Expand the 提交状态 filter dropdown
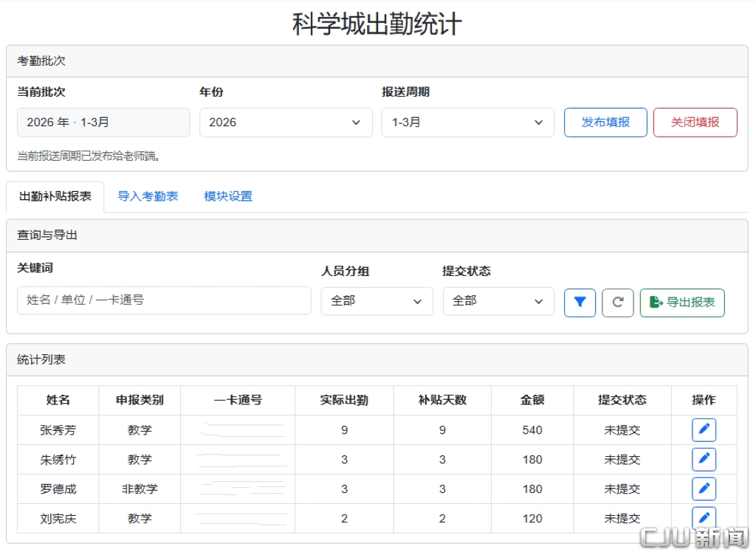756x552 pixels. click(x=498, y=301)
